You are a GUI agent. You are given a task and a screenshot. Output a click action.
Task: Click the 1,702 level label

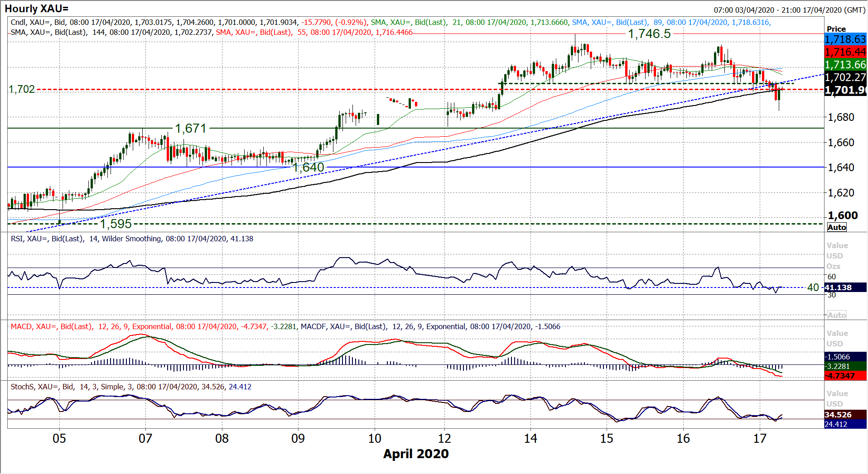[x=22, y=89]
